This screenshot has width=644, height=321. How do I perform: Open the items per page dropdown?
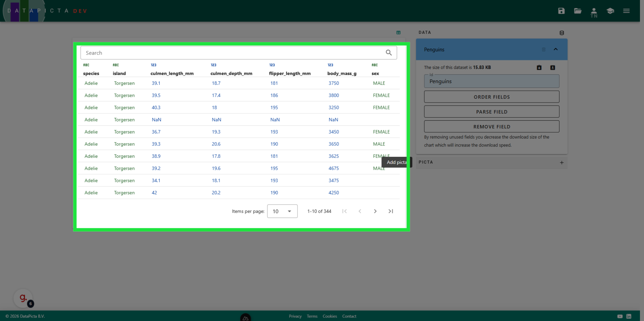[282, 211]
